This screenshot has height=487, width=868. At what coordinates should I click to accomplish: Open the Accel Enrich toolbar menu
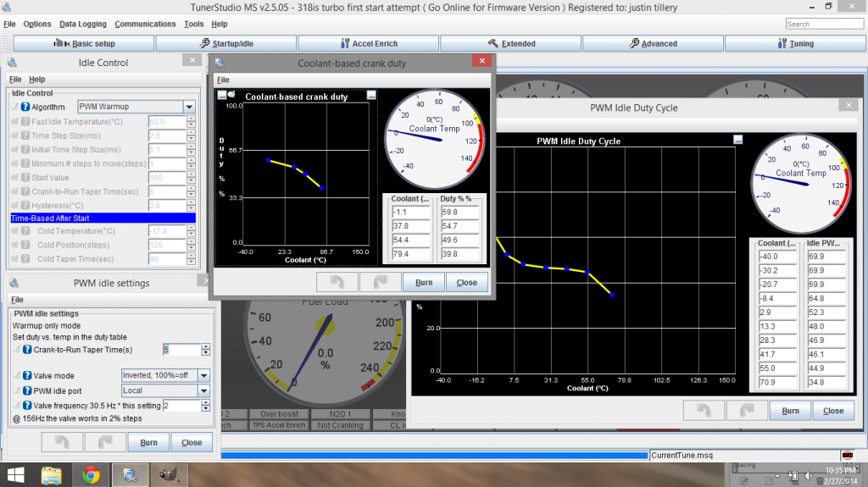369,43
